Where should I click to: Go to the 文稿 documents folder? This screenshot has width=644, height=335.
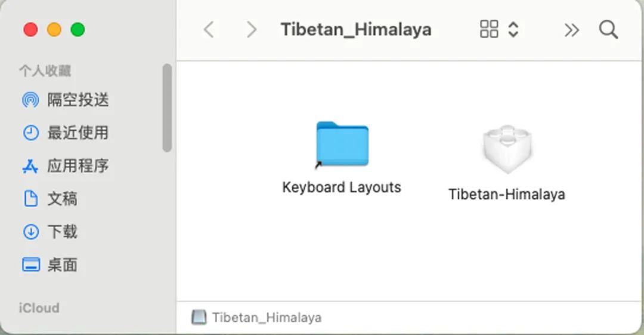[50, 199]
